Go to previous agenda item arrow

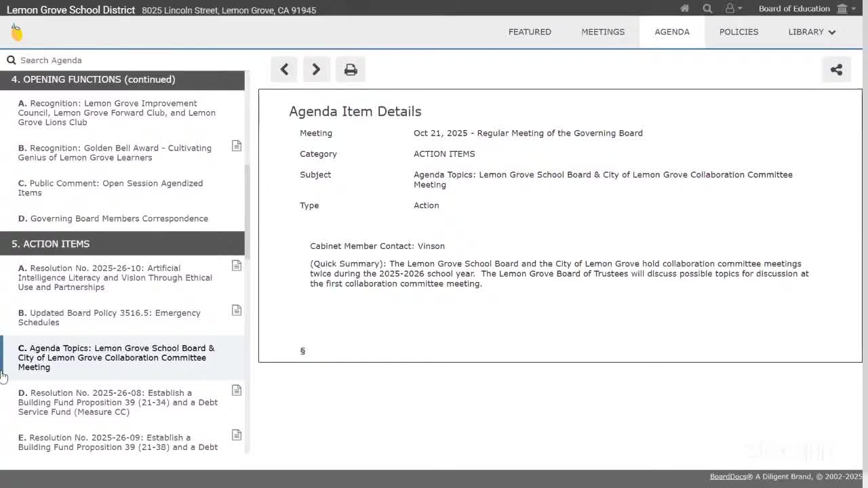tap(284, 69)
